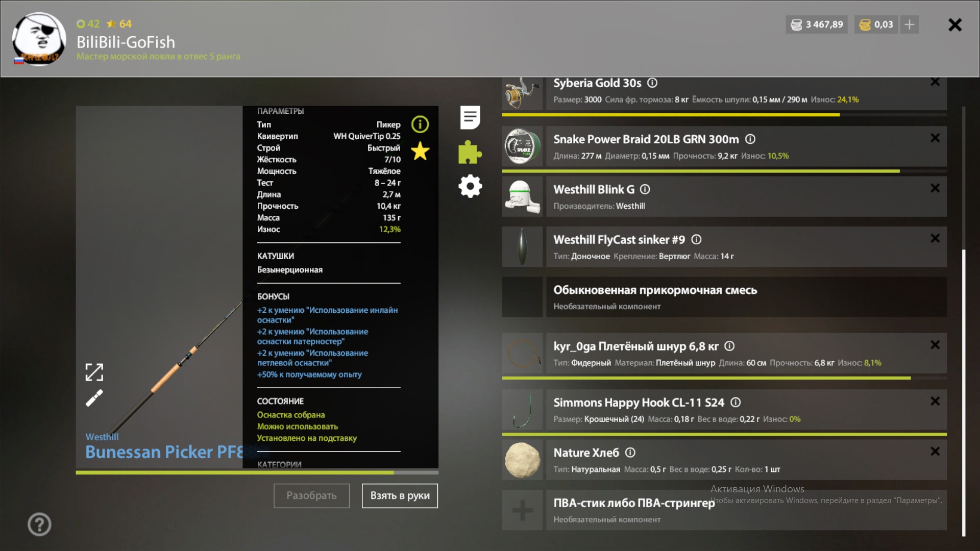This screenshot has height=551, width=980.
Task: Click the Квивертип WH QuiverTip 0.25 row
Action: tap(329, 136)
